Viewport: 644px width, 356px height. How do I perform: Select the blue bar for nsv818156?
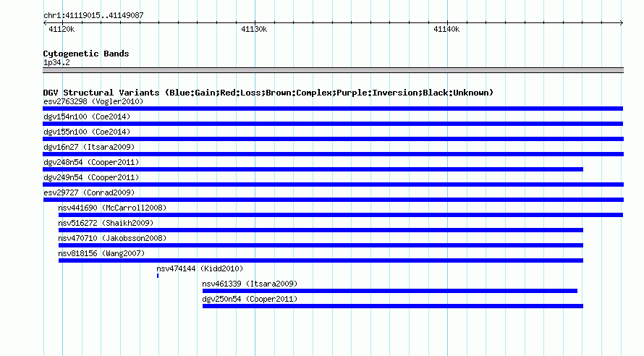point(321,260)
